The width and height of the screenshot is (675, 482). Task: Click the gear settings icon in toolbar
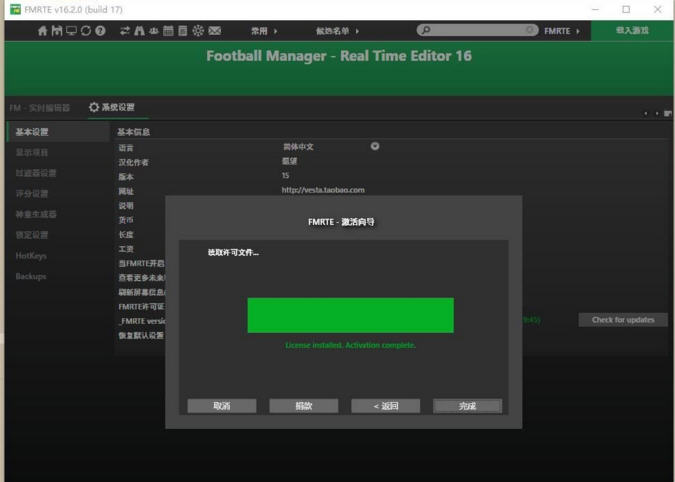(x=198, y=31)
